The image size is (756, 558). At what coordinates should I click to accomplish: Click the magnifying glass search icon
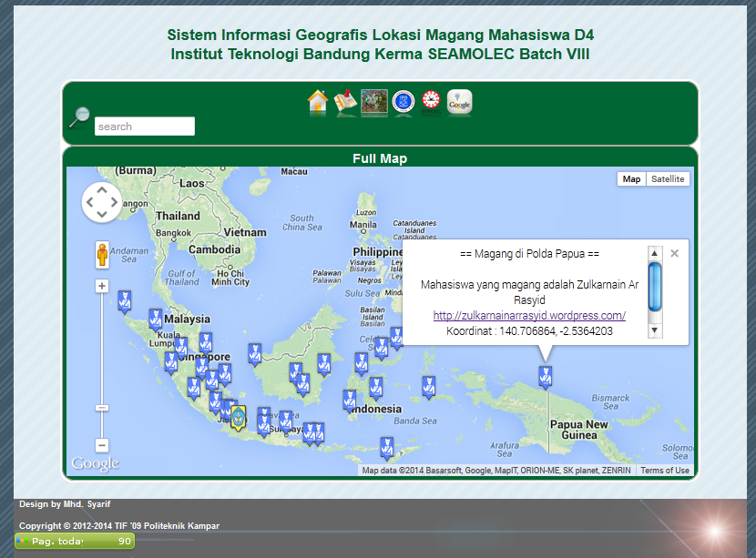pyautogui.click(x=80, y=117)
